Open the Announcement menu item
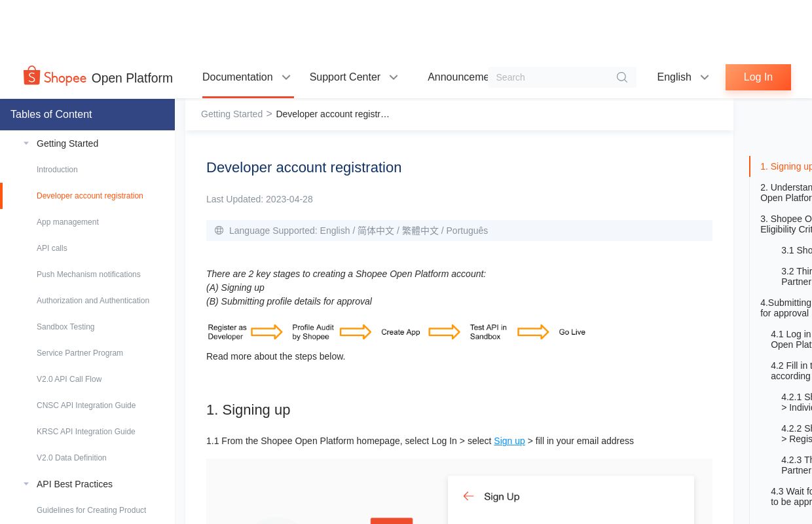 point(458,77)
